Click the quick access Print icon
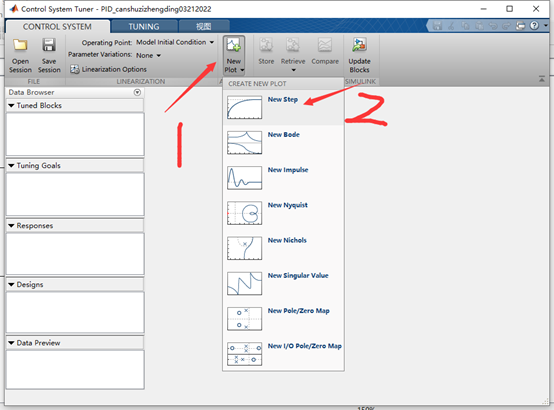Image resolution: width=554 pixels, height=410 pixels. [520, 26]
